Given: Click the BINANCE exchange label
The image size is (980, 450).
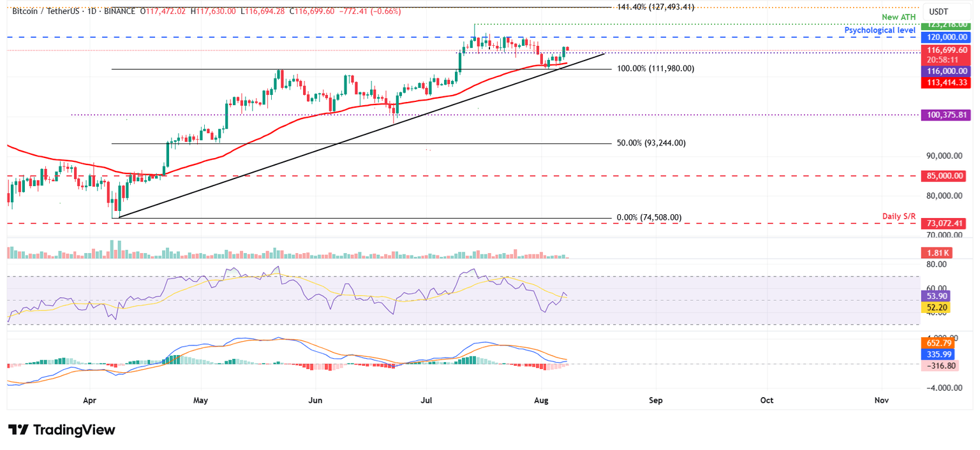Looking at the screenshot, I should pyautogui.click(x=120, y=11).
